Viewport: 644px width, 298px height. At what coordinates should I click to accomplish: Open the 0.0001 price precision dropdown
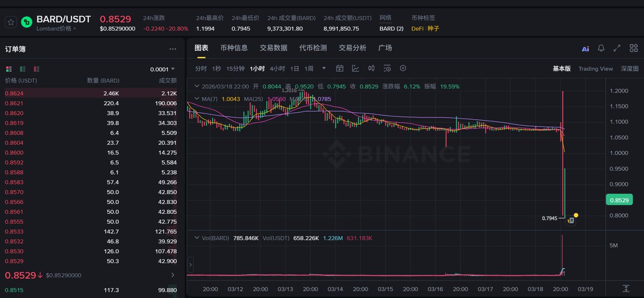tap(163, 69)
